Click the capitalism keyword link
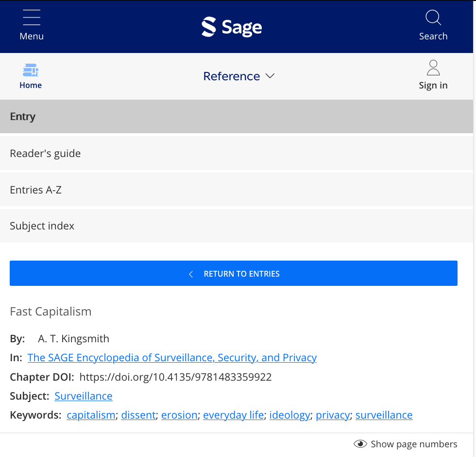Viewport: 476px width, 457px height. click(91, 415)
